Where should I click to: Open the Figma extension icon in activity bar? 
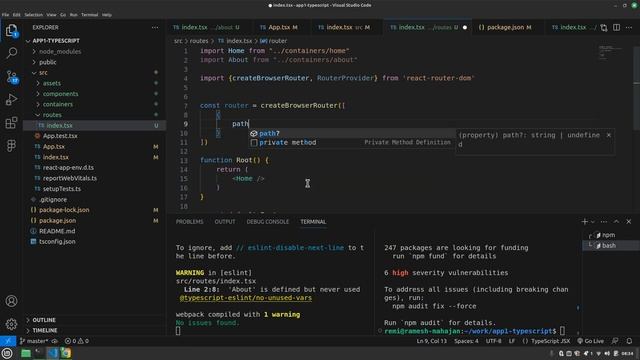tap(11, 146)
